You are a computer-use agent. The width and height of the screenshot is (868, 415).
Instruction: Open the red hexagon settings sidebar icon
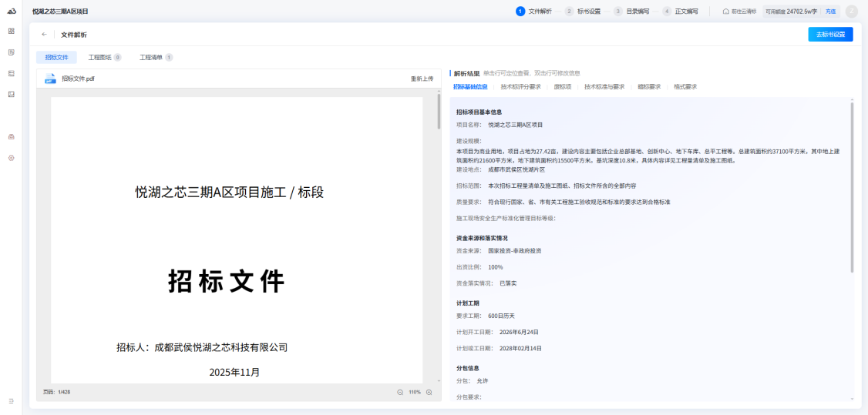[11, 158]
